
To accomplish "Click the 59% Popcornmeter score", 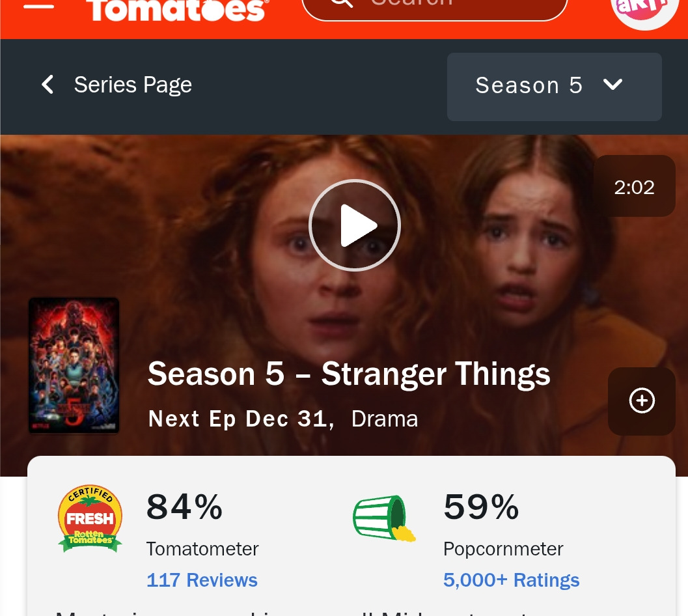I will tap(481, 507).
